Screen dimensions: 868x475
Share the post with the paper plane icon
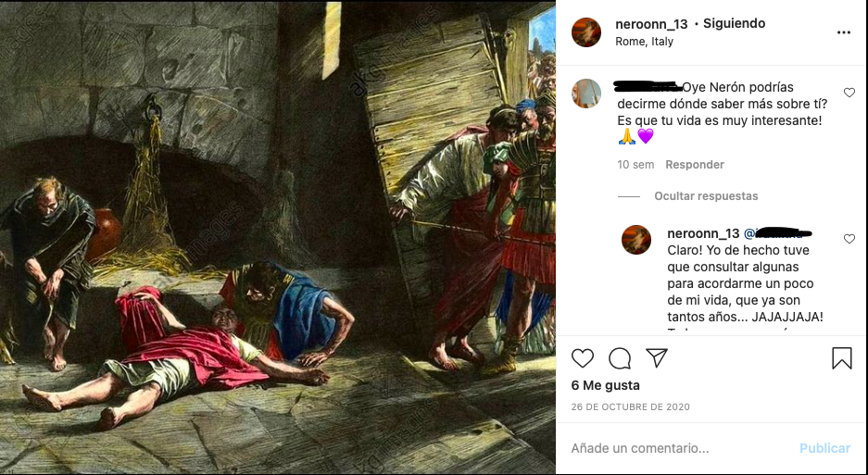pos(656,358)
